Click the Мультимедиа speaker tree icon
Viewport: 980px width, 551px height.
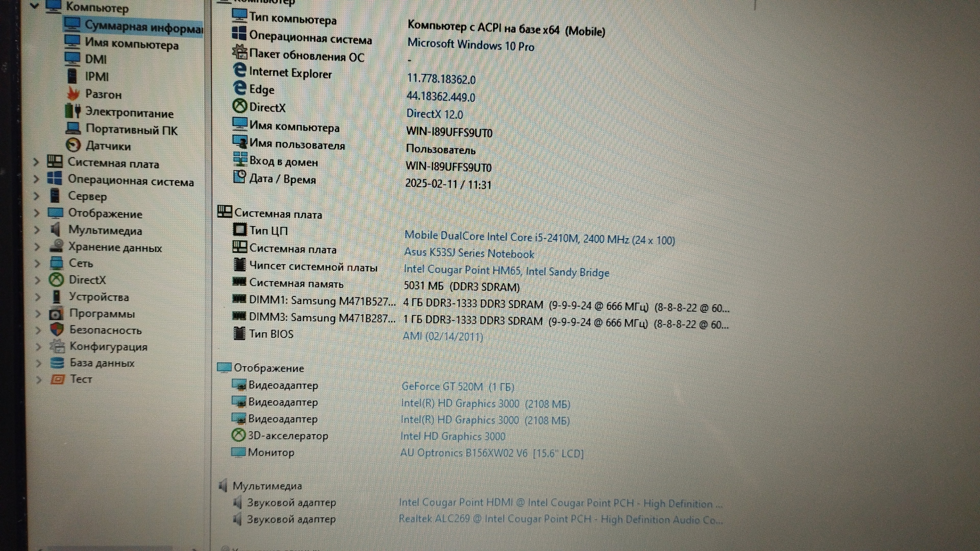pyautogui.click(x=56, y=230)
